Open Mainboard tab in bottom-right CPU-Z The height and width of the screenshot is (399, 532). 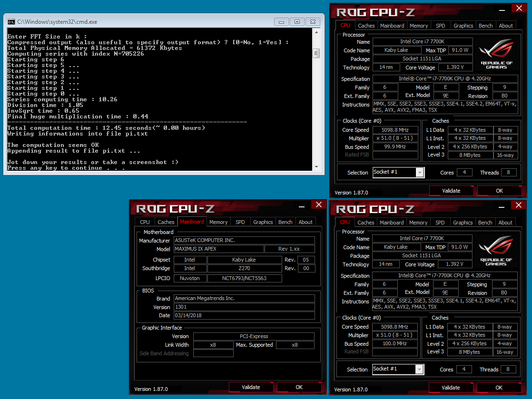pyautogui.click(x=392, y=223)
